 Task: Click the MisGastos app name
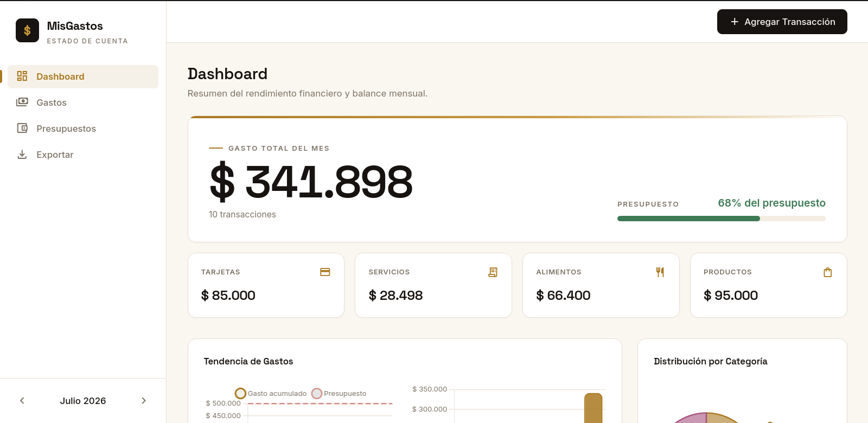75,26
